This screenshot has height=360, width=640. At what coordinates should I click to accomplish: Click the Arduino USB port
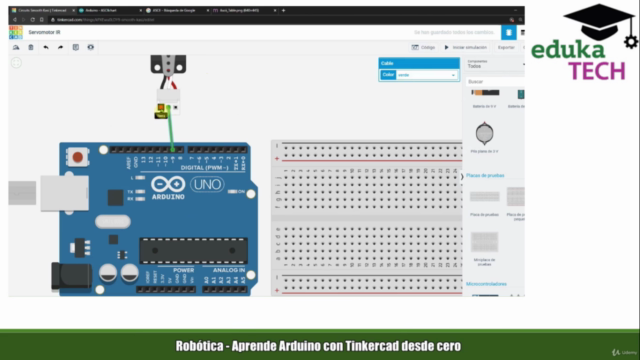[65, 193]
